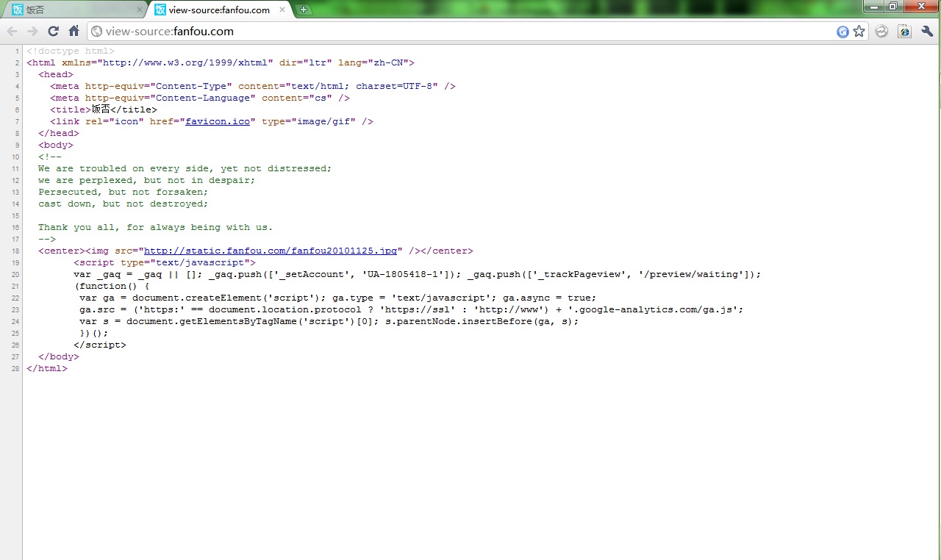Open the home page
The height and width of the screenshot is (560, 941).
pos(74,31)
